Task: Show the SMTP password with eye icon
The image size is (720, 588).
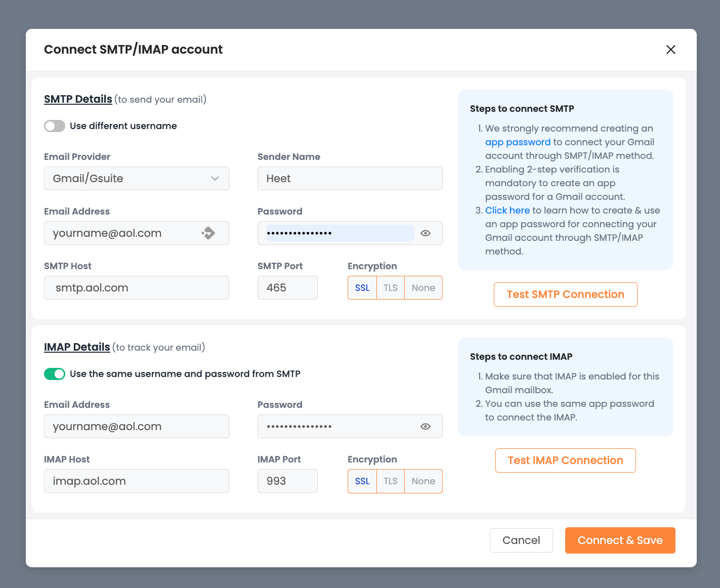Action: click(x=426, y=233)
